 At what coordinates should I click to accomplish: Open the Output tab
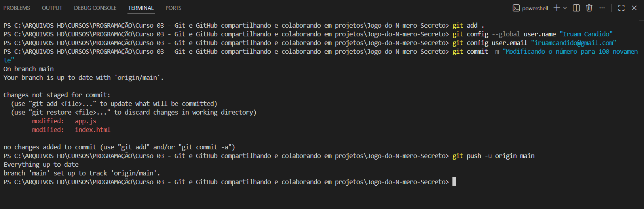coord(52,8)
